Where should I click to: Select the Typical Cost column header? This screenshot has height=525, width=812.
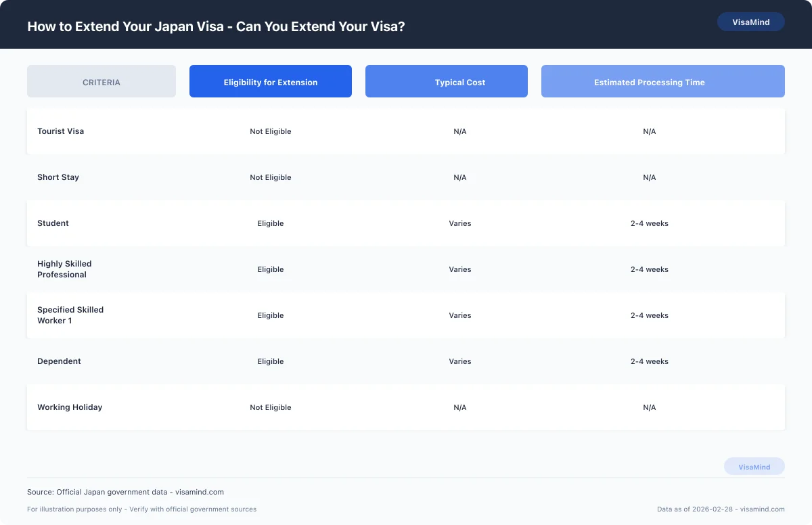click(446, 81)
